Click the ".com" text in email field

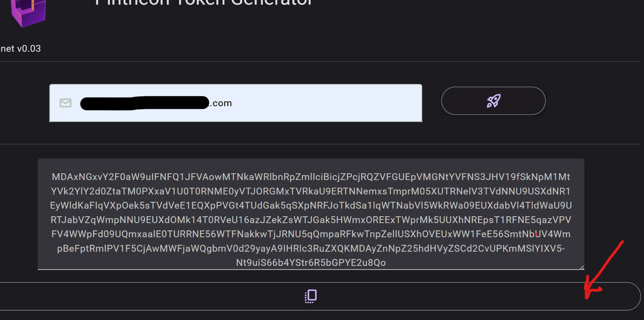pyautogui.click(x=222, y=103)
